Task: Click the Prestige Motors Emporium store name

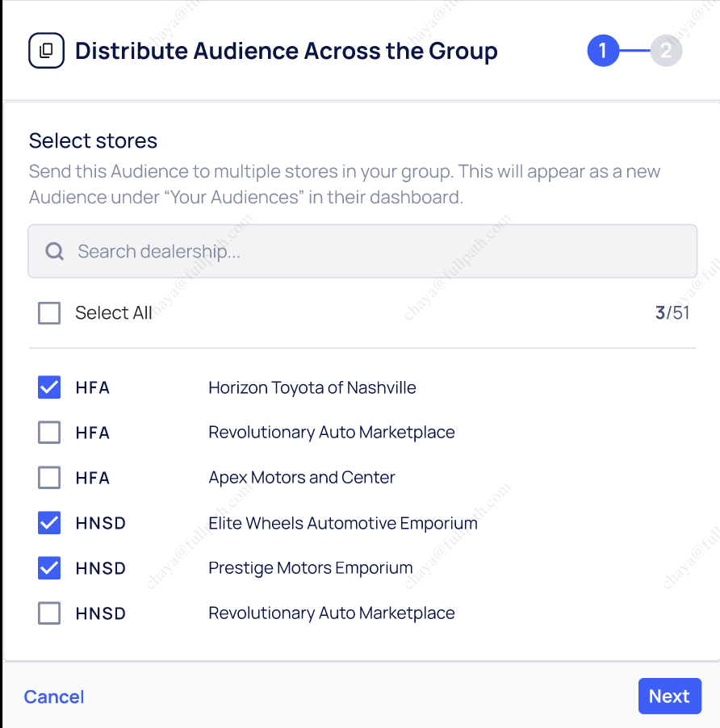Action: (311, 568)
